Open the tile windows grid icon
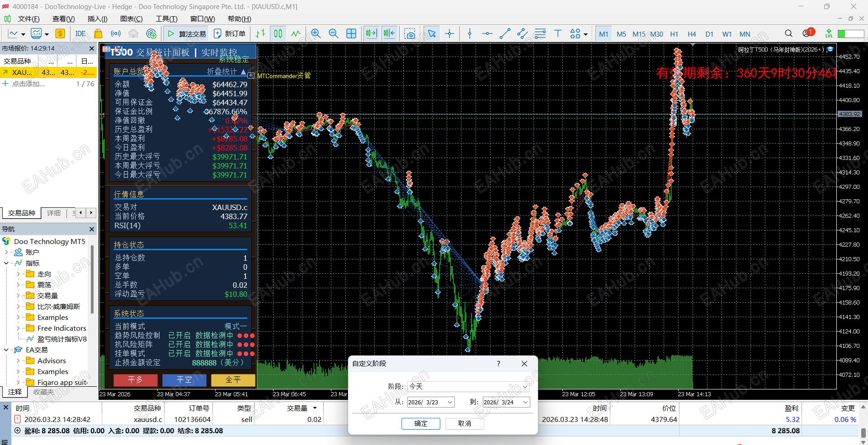 tap(351, 34)
